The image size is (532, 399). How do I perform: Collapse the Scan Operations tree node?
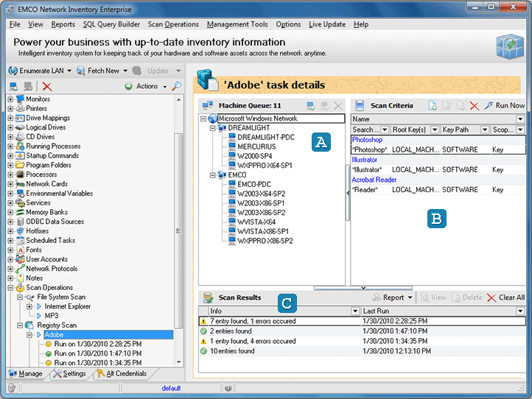click(x=10, y=287)
